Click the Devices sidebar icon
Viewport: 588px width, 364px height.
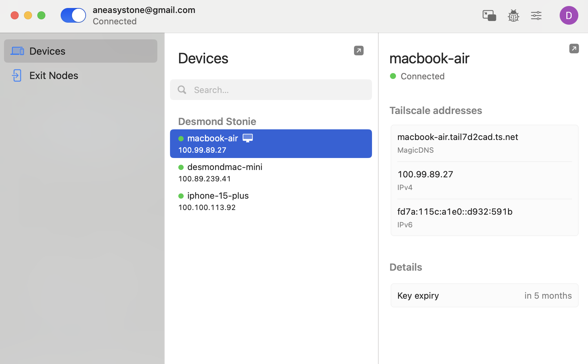[17, 51]
